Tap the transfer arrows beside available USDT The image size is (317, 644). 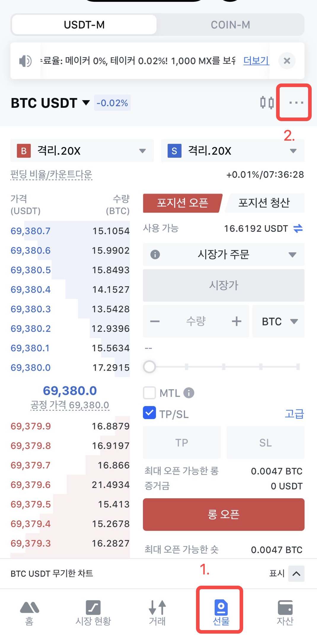click(298, 228)
